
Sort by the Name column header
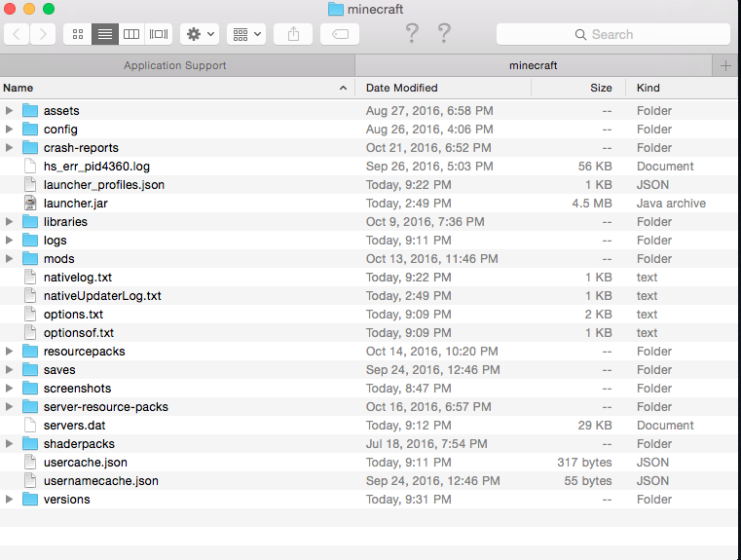coord(177,88)
